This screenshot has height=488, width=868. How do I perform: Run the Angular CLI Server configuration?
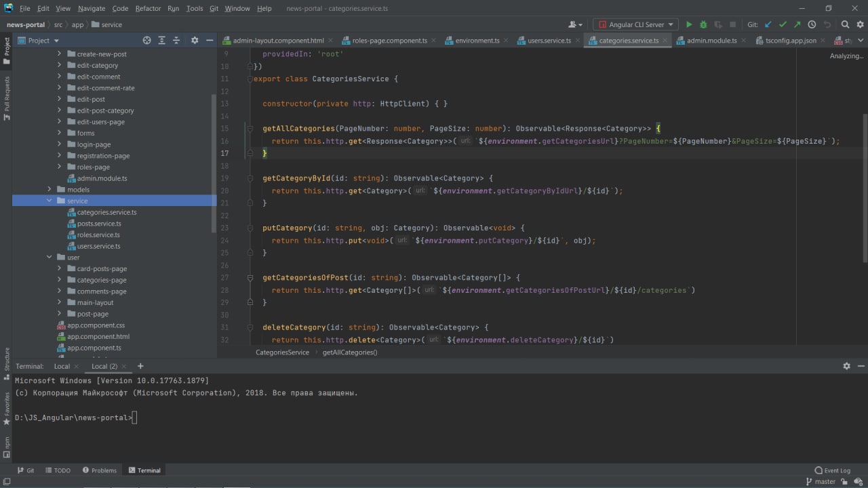pos(689,24)
